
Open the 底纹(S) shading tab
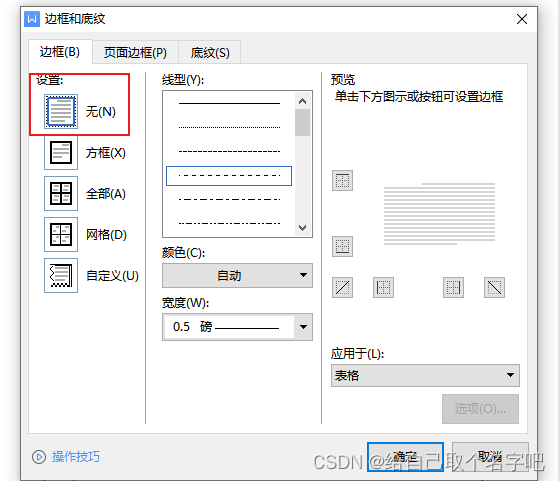click(x=210, y=53)
